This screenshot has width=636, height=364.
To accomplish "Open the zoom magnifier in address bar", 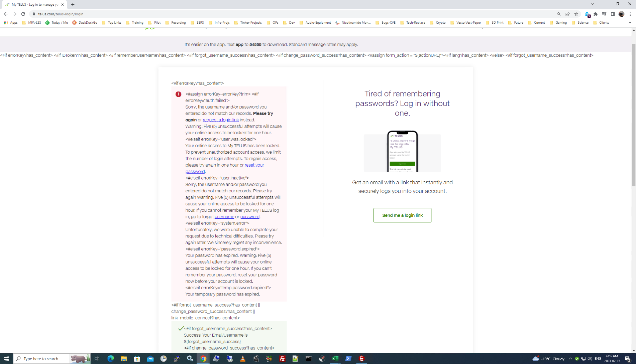I will pos(559,14).
